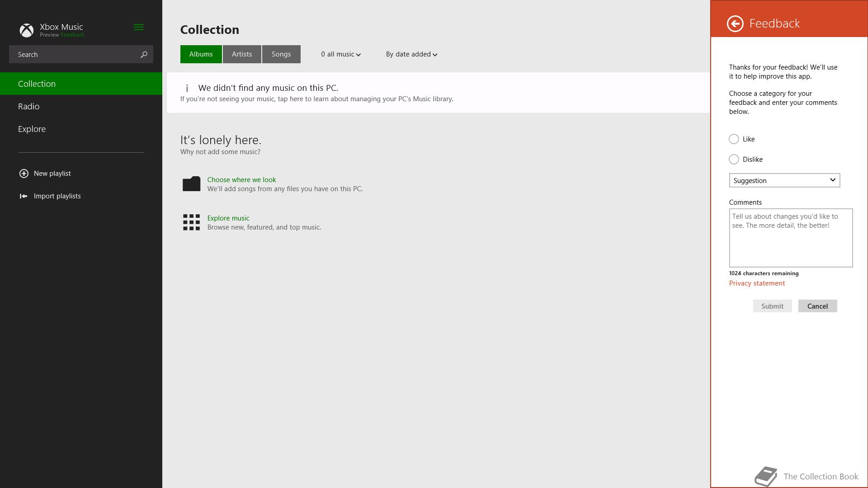
Task: Select the Dislike radio button
Action: (734, 159)
